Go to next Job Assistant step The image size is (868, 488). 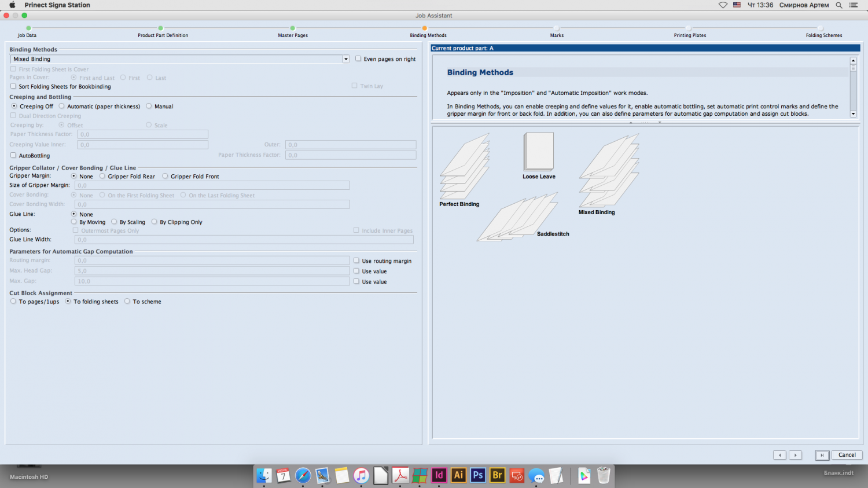pos(796,455)
